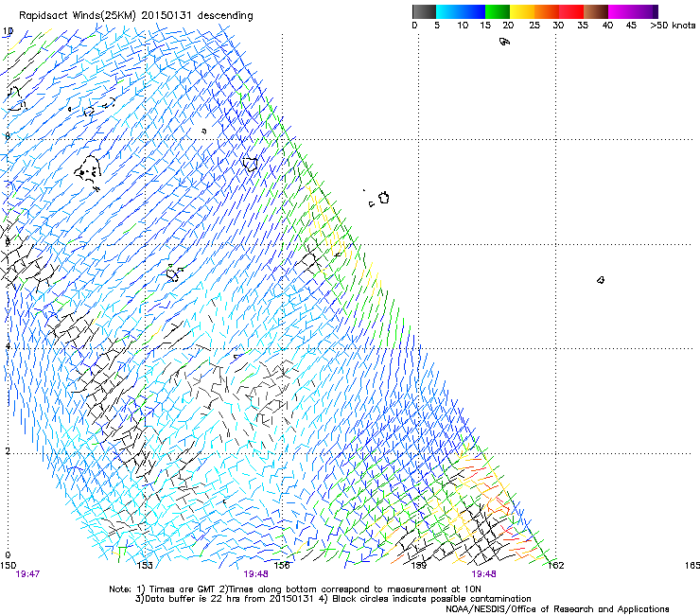This screenshot has width=700, height=615.
Task: Click the '156' longitude axis label
Action: (x=282, y=566)
